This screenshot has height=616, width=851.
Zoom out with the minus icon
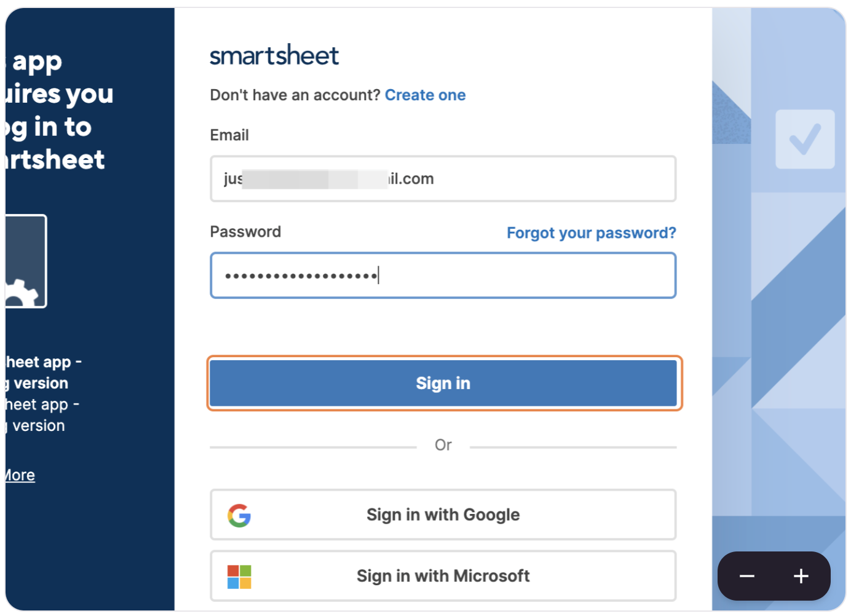tap(747, 576)
